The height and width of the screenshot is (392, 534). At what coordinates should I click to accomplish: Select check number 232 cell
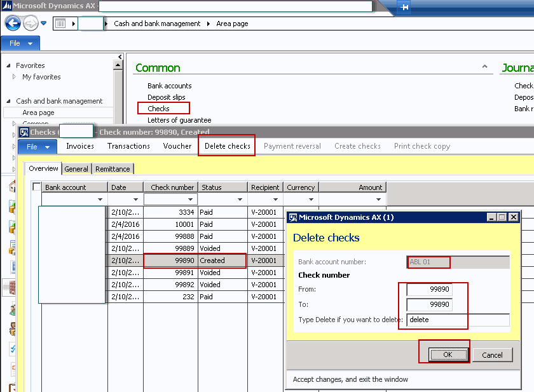[x=170, y=297]
